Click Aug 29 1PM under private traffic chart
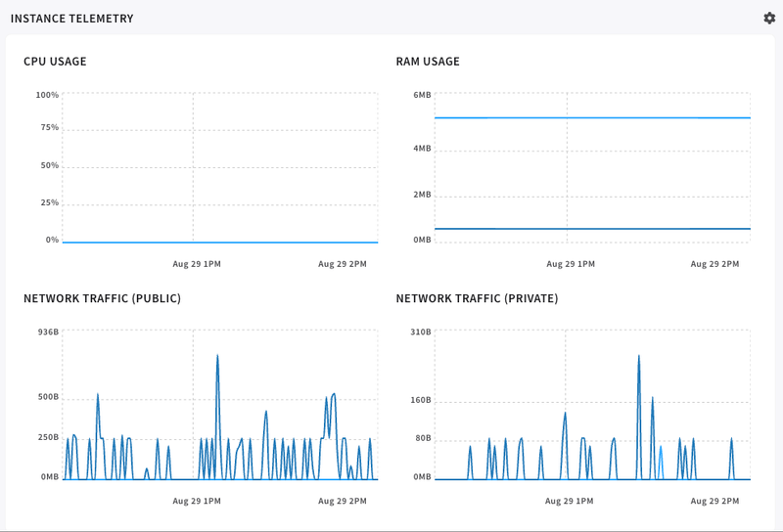The image size is (783, 532). tap(570, 501)
